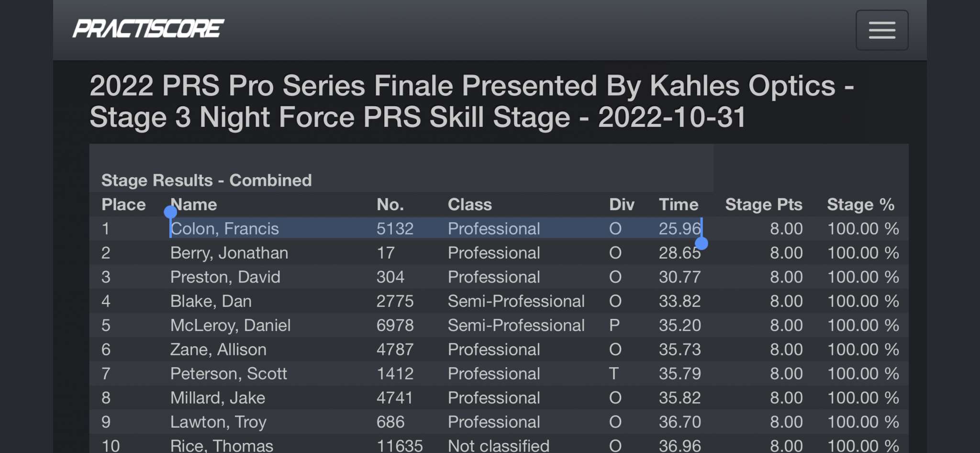
Task: Tap the upper text selection handle
Action: [170, 212]
